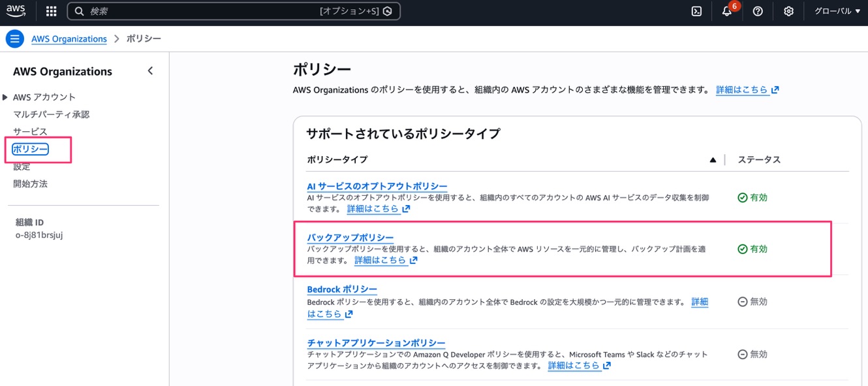Open the Bedrock ポリシー link
The height and width of the screenshot is (386, 868).
[342, 289]
